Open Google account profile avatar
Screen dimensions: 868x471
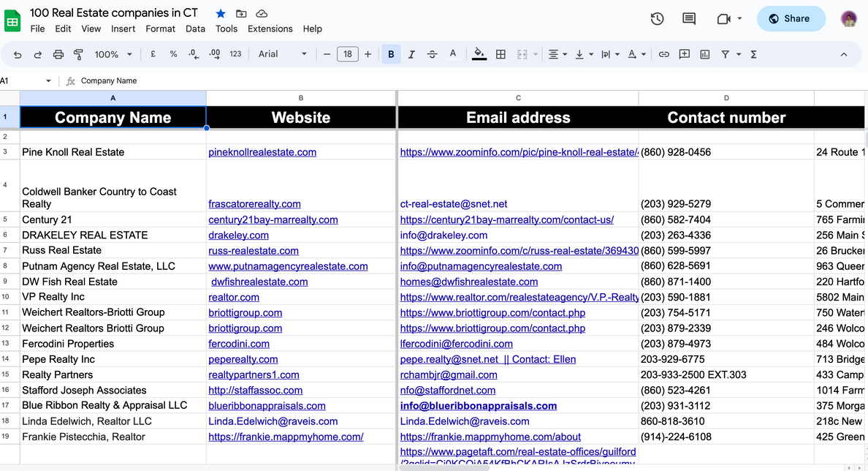pyautogui.click(x=848, y=19)
